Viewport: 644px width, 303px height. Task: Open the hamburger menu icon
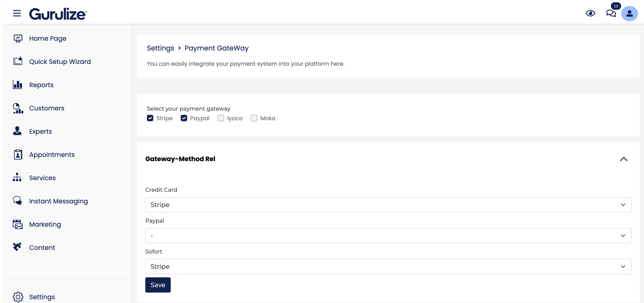click(x=17, y=13)
